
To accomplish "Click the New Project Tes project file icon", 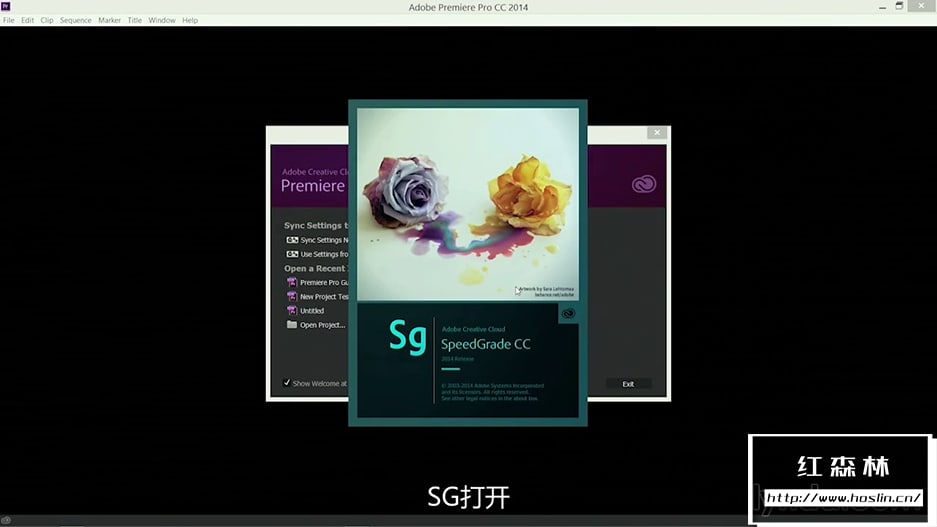I will coord(292,297).
